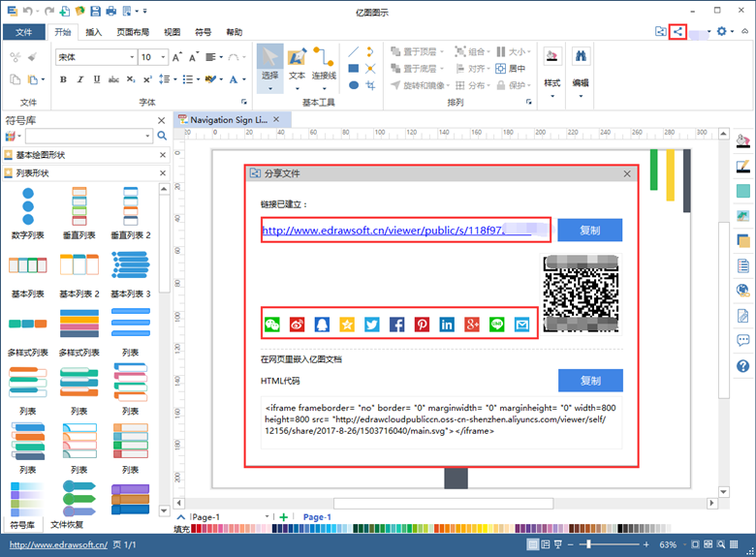Click the share icon in top-right toolbar
The width and height of the screenshot is (756, 557).
point(677,32)
